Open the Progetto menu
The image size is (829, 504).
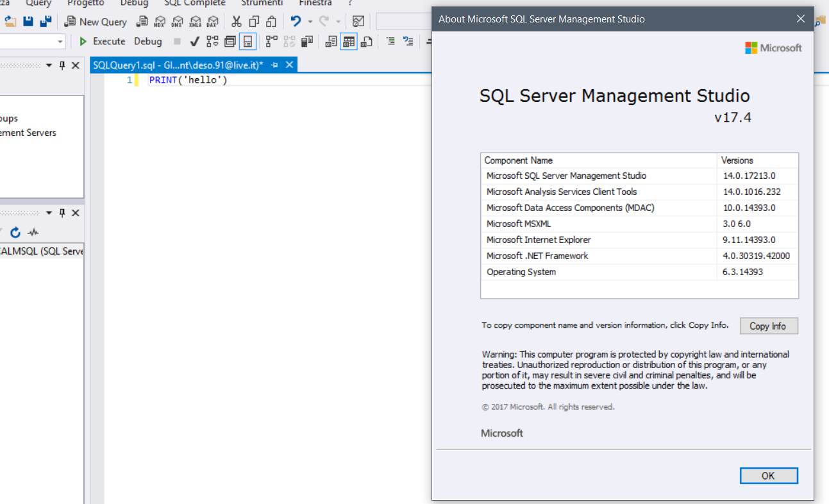tap(85, 3)
